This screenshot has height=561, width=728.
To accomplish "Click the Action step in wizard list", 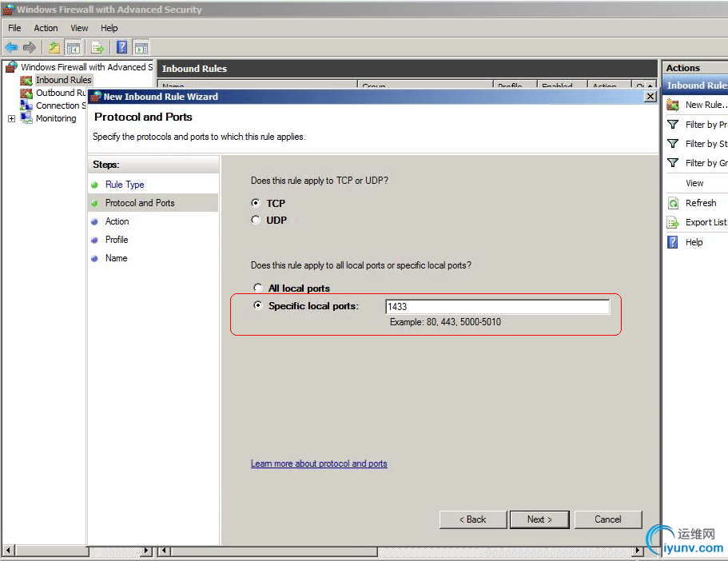I will (117, 221).
